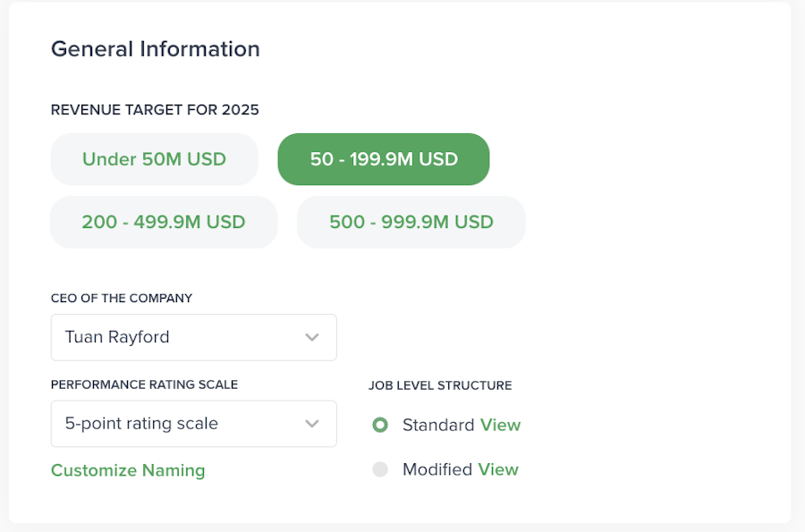The width and height of the screenshot is (805, 532).
Task: Open the Tuan Rayford CEO dropdown
Action: coord(193,337)
